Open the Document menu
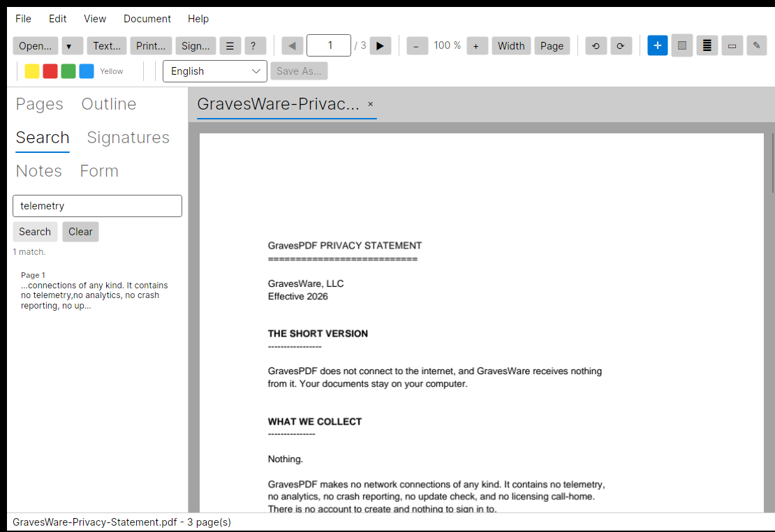The height and width of the screenshot is (532, 775). coord(147,19)
